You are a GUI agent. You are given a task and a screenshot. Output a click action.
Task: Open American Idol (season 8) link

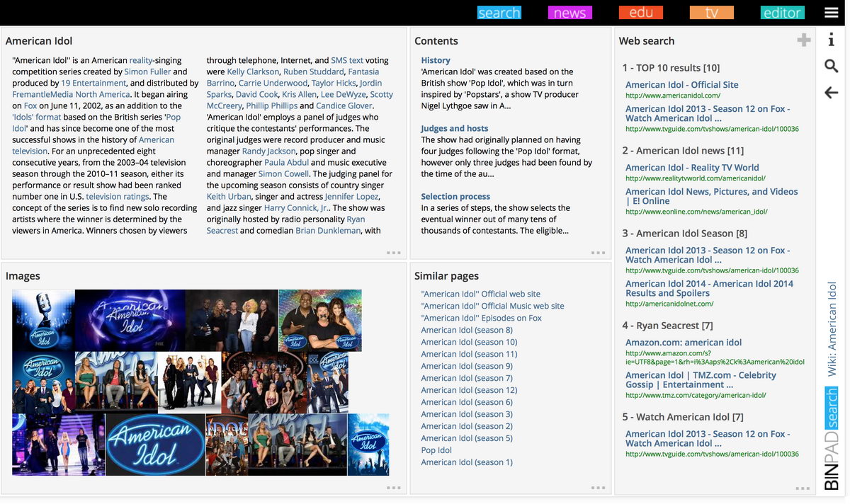pyautogui.click(x=467, y=330)
